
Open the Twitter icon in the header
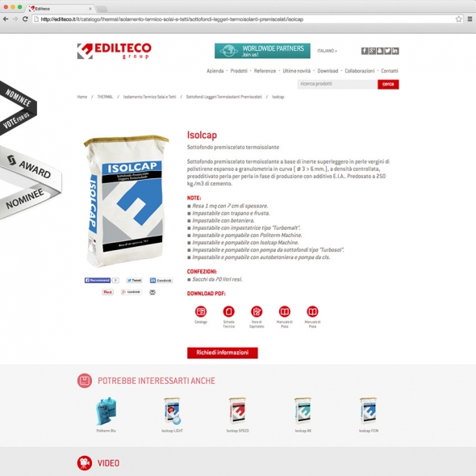pos(387,51)
